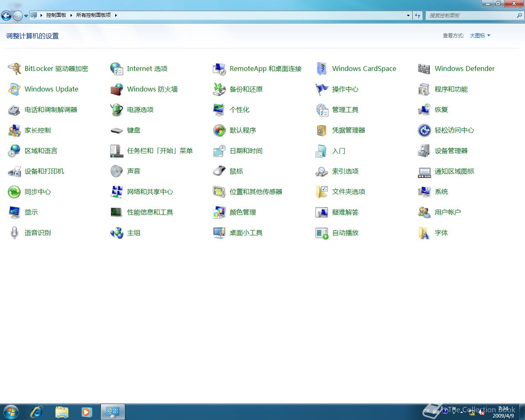Launch Windows Media Player from the taskbar
Screen dimensions: 525x420
87,412
